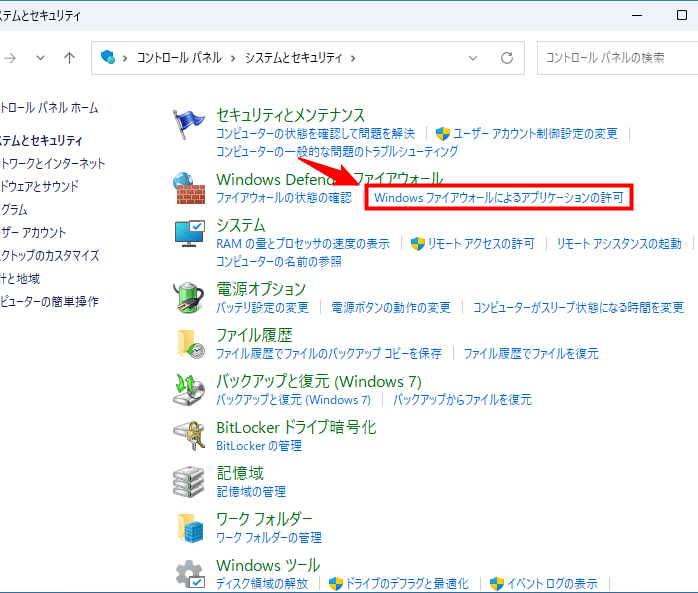Open バックアップからファイルを復元 link

[x=462, y=400]
